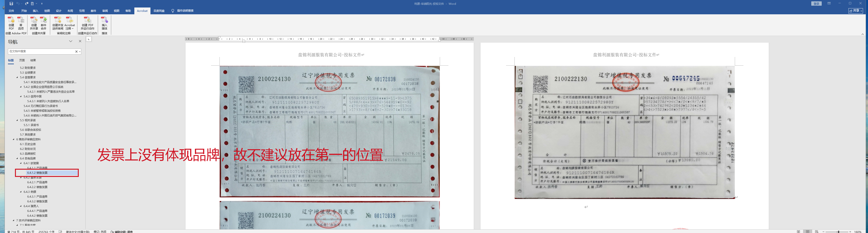Image resolution: width=868 pixels, height=233 pixels.
Task: Collapse the 6 商务评审响应资料 heading
Action: [x=13, y=139]
